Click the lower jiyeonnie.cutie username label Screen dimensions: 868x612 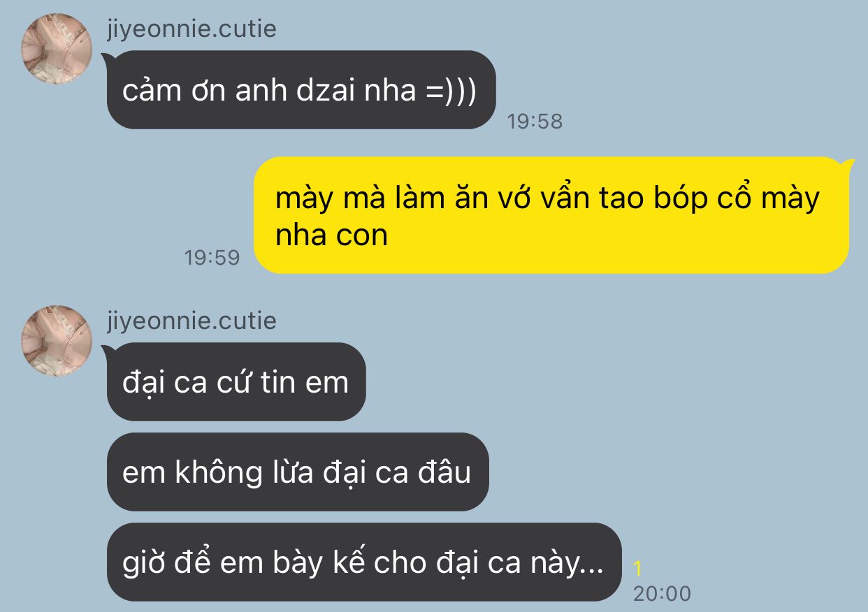pyautogui.click(x=191, y=321)
